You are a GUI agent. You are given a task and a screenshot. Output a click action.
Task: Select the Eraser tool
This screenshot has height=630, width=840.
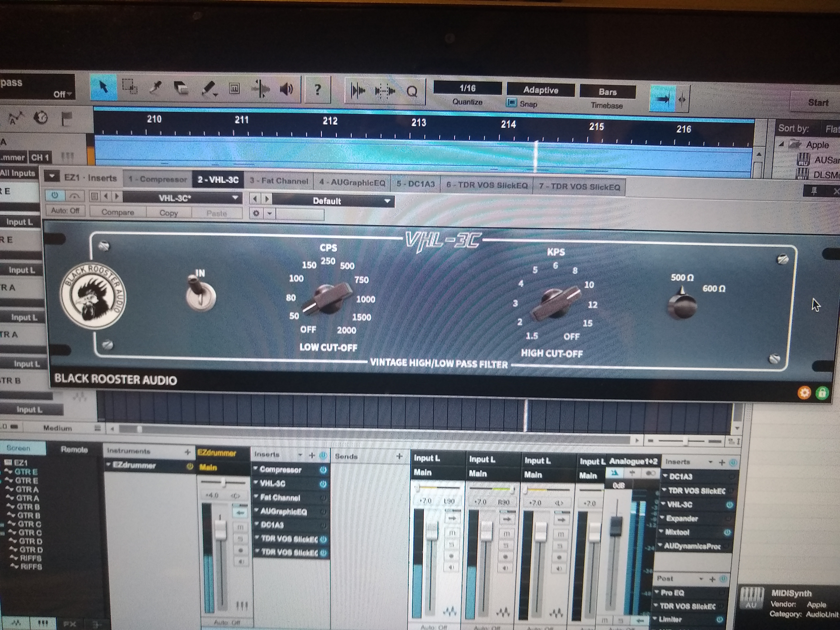181,88
